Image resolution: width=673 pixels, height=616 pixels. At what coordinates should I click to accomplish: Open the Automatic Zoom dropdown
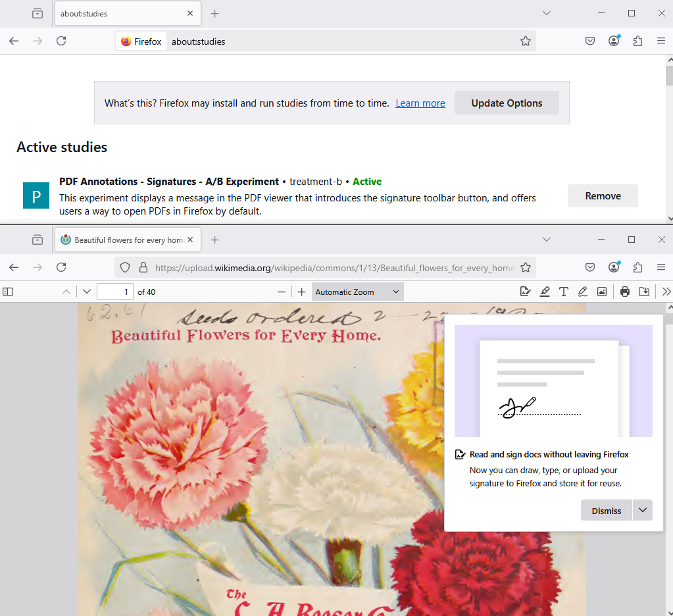click(x=357, y=292)
